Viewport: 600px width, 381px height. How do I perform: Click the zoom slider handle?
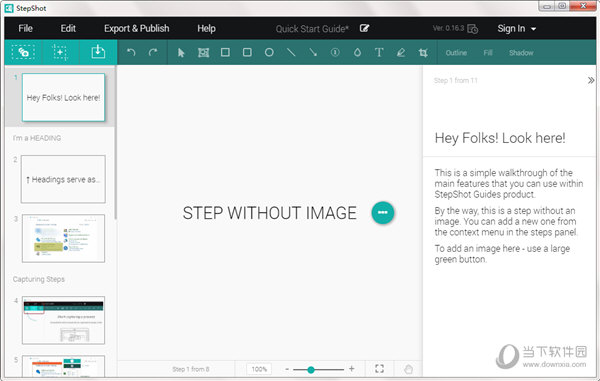[311, 370]
